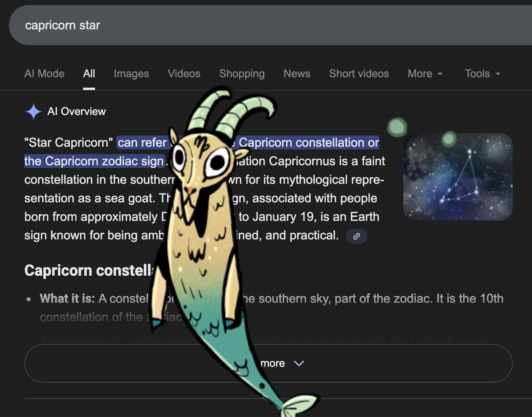Switch to Short videos tab
The height and width of the screenshot is (417, 532).
coord(359,73)
